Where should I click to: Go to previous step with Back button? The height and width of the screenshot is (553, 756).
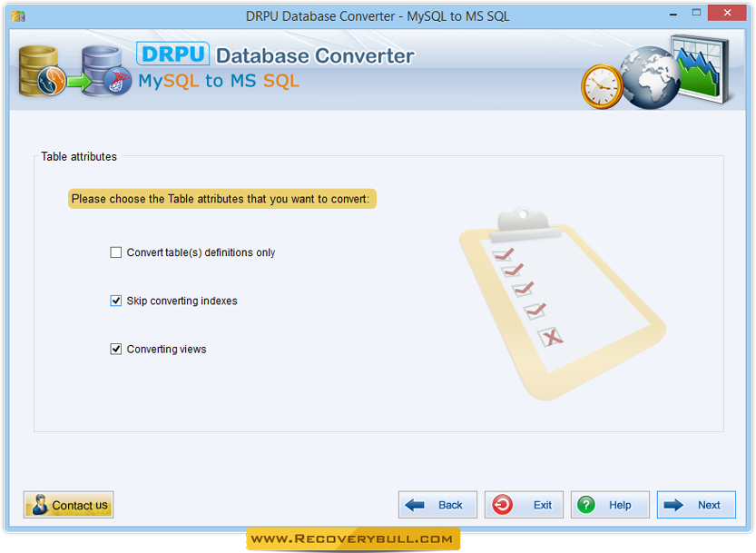(437, 505)
